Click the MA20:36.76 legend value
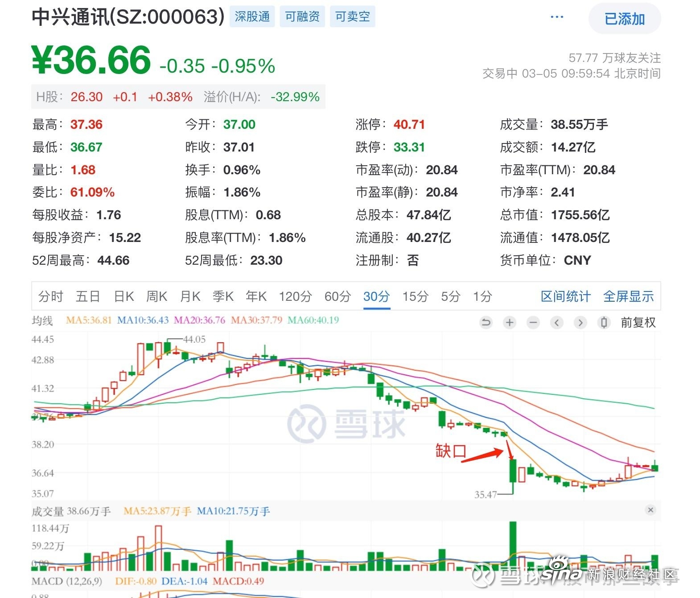The image size is (700, 598). point(199,320)
